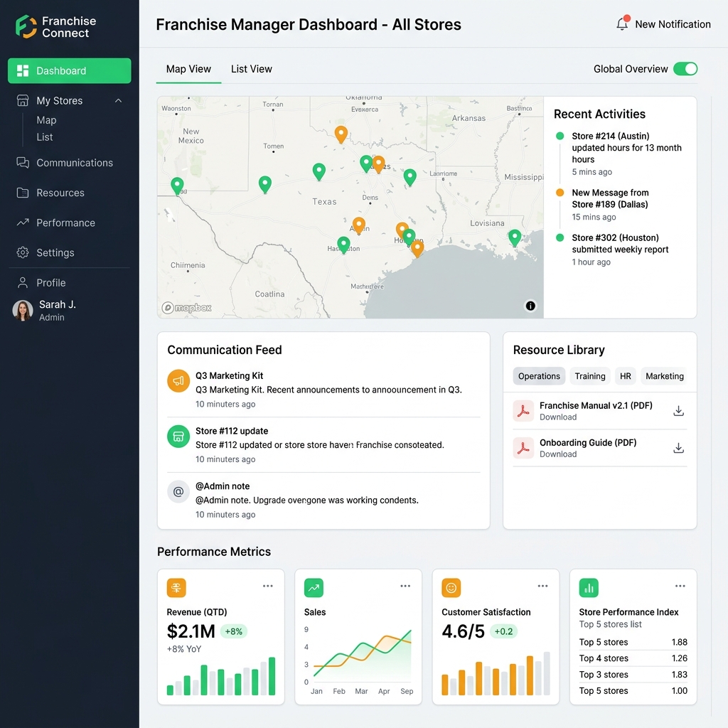Select the green pin near Lanriame

click(x=409, y=177)
